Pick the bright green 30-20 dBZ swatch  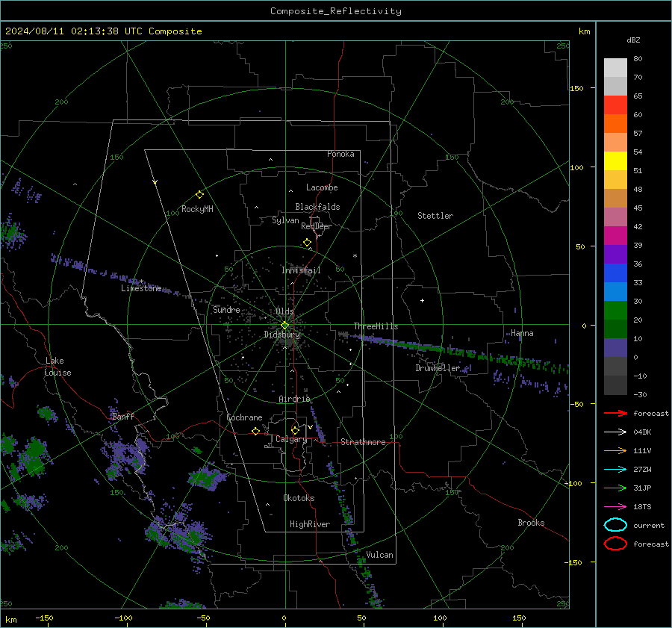point(615,311)
